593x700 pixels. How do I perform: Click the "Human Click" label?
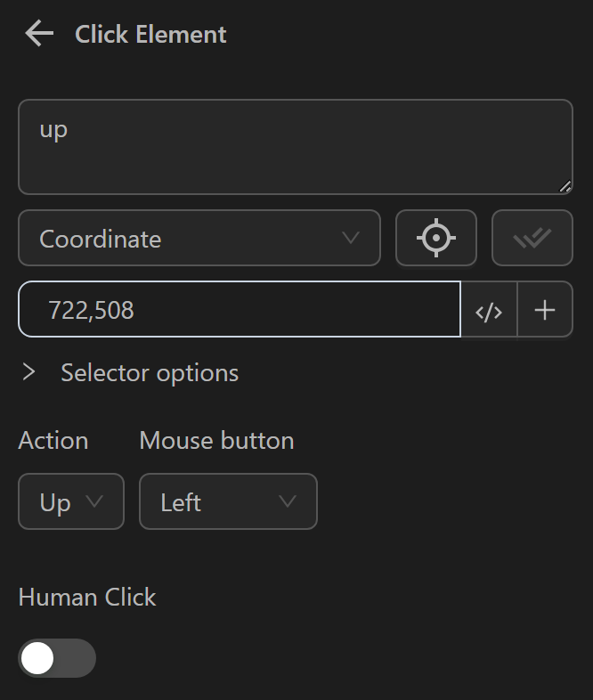87,597
